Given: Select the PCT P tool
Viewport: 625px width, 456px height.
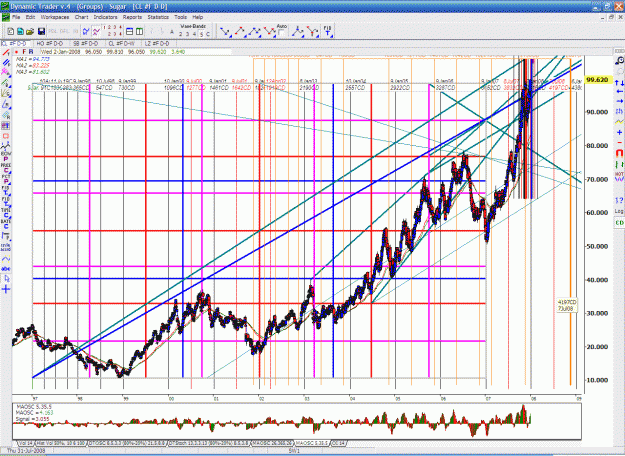Looking at the screenshot, I should [x=6, y=180].
